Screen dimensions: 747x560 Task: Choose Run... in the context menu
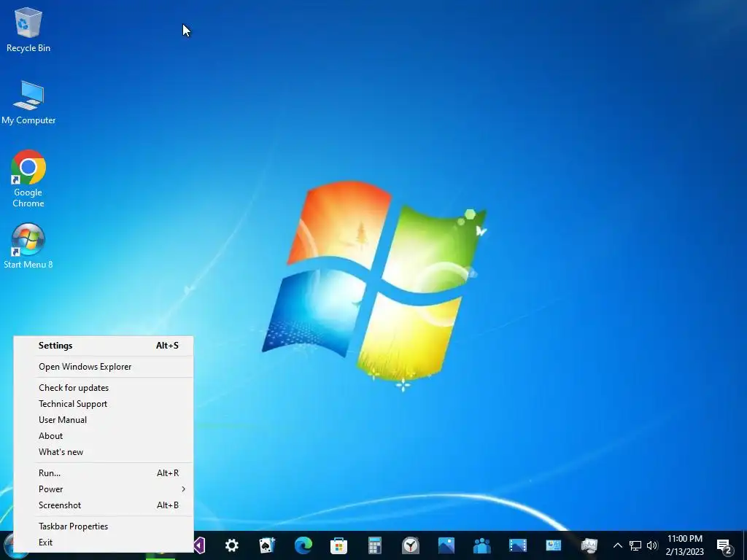(x=104, y=472)
